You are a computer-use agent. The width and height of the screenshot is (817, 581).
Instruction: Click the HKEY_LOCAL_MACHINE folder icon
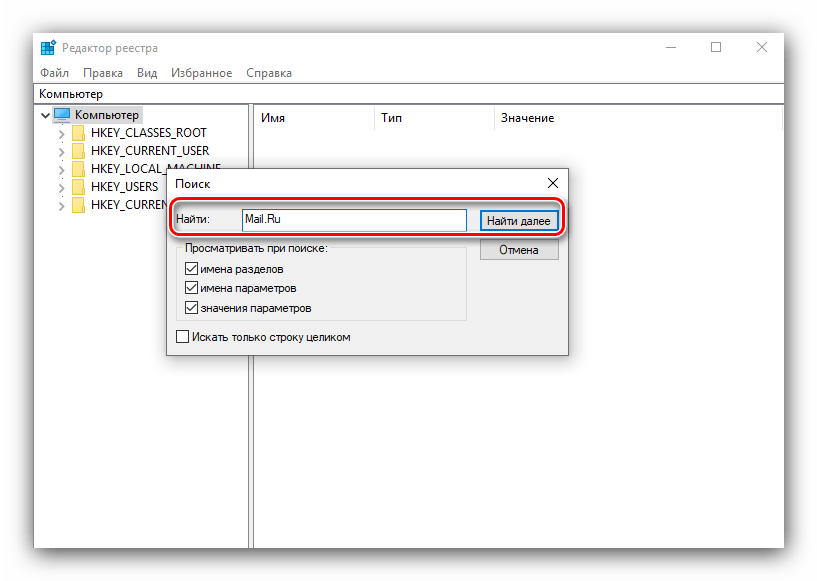78,169
